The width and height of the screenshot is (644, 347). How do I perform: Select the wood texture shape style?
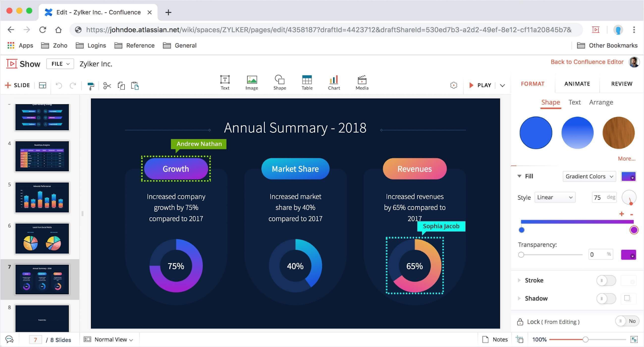click(x=618, y=133)
